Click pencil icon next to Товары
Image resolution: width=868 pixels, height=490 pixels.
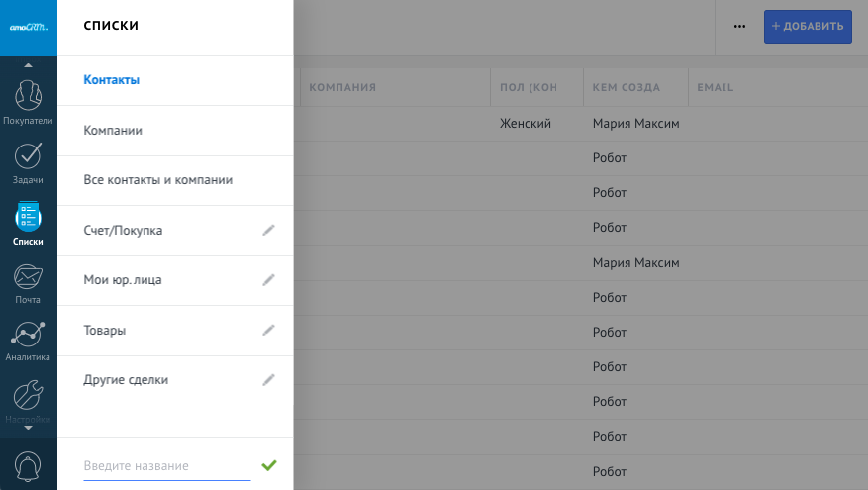click(x=268, y=330)
